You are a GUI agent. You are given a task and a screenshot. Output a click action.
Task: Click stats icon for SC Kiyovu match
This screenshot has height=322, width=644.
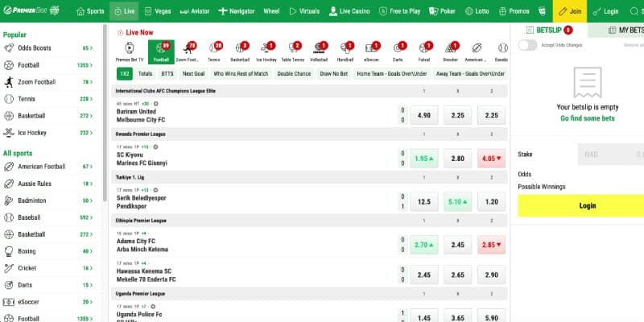[x=155, y=147]
